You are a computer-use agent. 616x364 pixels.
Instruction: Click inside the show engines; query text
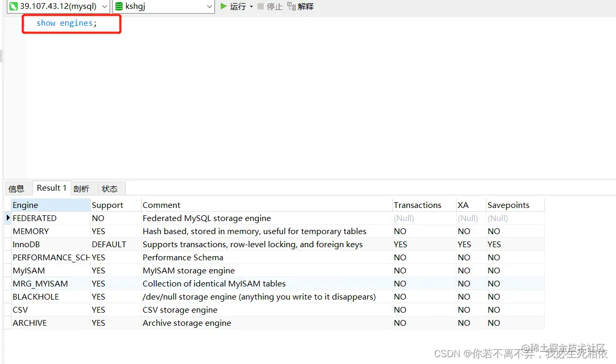coord(67,23)
